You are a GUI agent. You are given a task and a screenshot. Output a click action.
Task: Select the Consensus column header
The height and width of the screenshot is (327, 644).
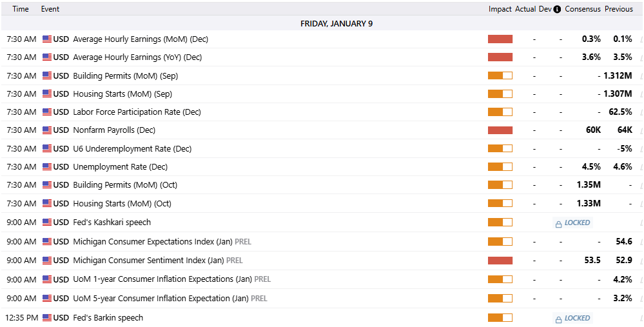tap(582, 9)
